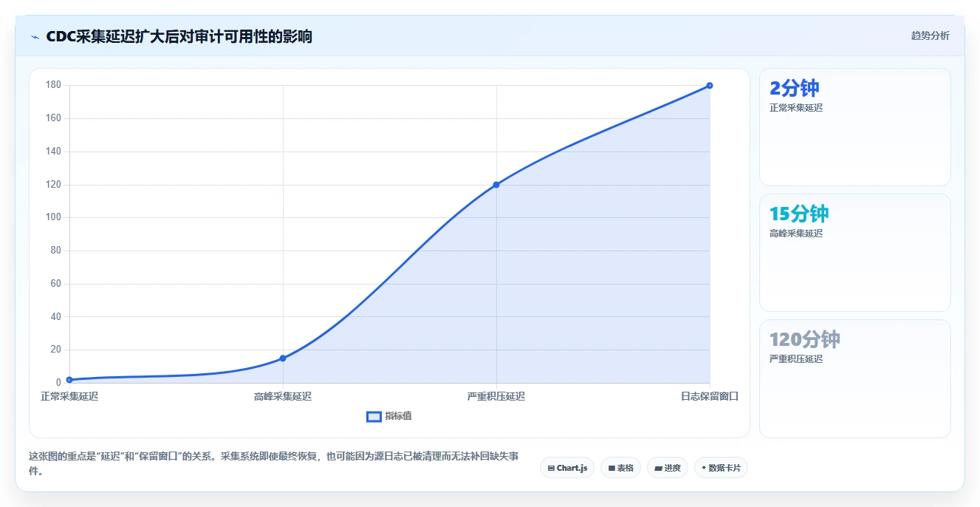Click the x-axis label 高峰采集延迟
The height and width of the screenshot is (507, 980).
[x=283, y=396]
